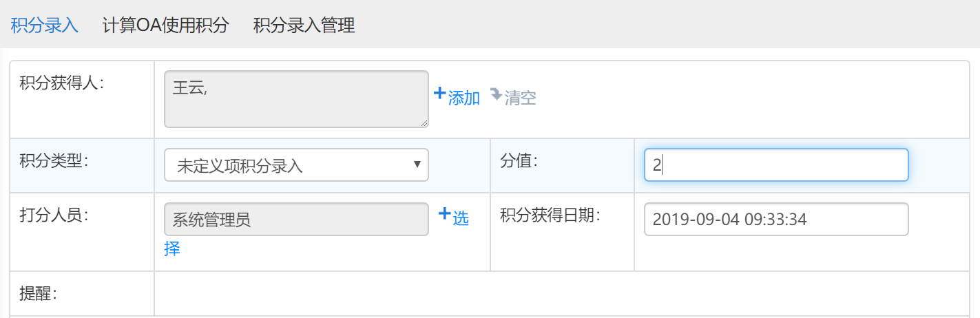The image size is (980, 318).
Task: Click the 积分获得日期 label
Action: coord(550,215)
